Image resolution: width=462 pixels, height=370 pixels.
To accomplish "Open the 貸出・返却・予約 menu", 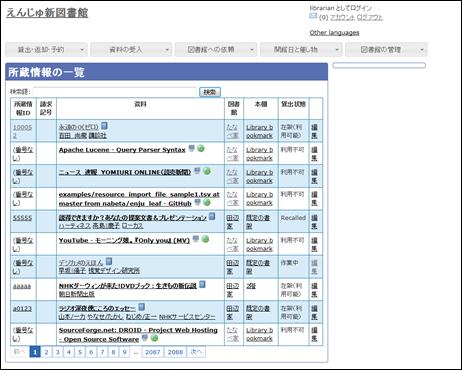I will [46, 50].
